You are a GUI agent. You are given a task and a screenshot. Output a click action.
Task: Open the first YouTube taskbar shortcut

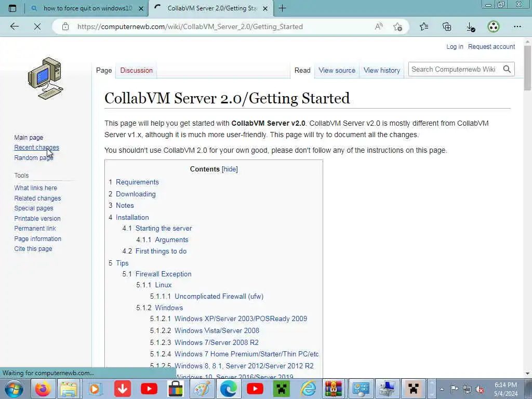(x=149, y=389)
